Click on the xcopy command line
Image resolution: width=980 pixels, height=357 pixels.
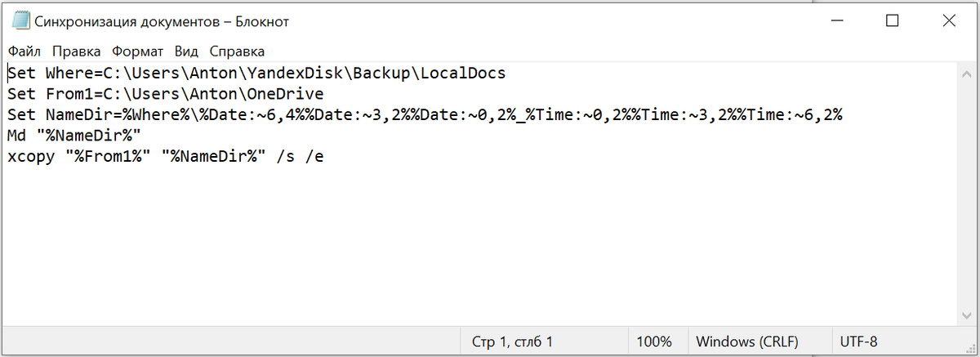point(166,157)
